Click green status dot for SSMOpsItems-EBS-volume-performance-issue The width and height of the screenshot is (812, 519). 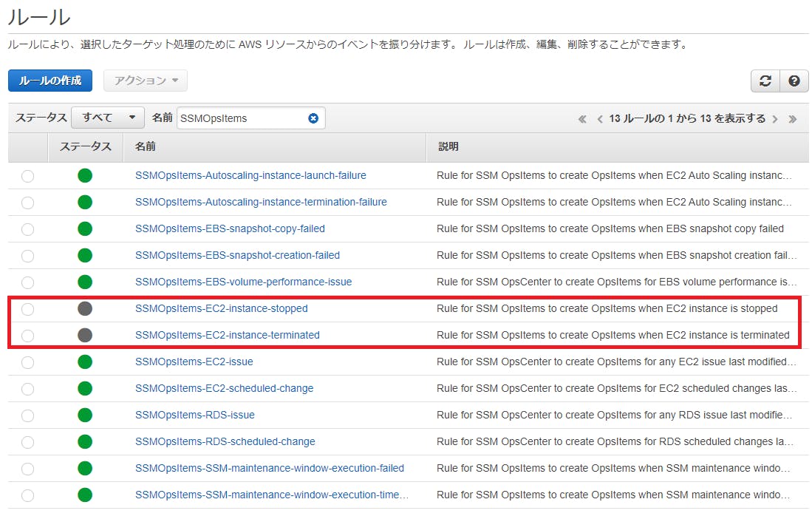(x=85, y=282)
